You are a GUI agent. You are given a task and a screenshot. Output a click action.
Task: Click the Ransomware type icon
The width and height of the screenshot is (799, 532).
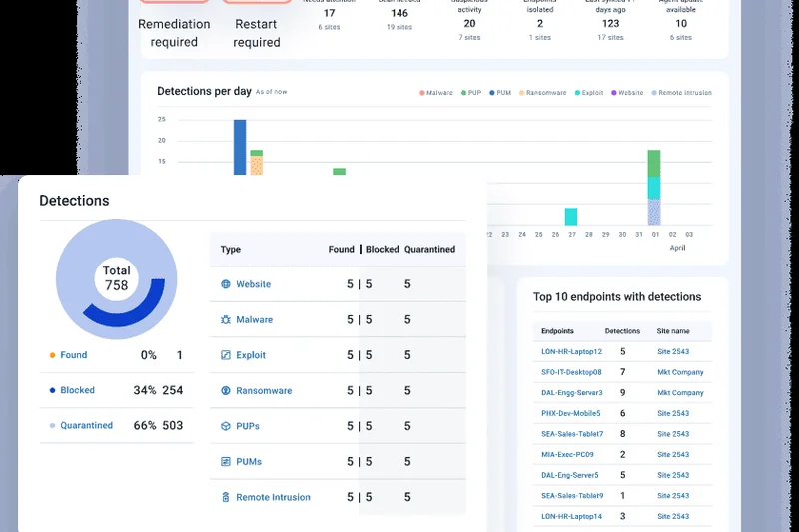[226, 391]
